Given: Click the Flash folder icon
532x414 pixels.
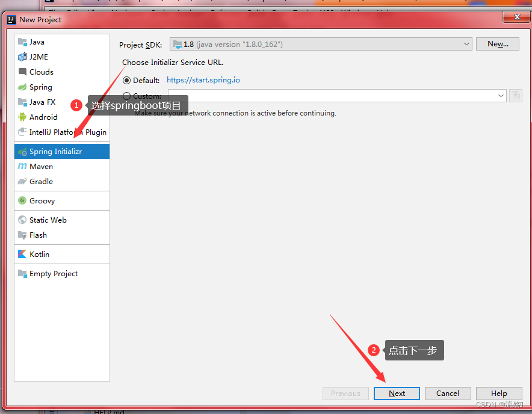Looking at the screenshot, I should (x=22, y=235).
